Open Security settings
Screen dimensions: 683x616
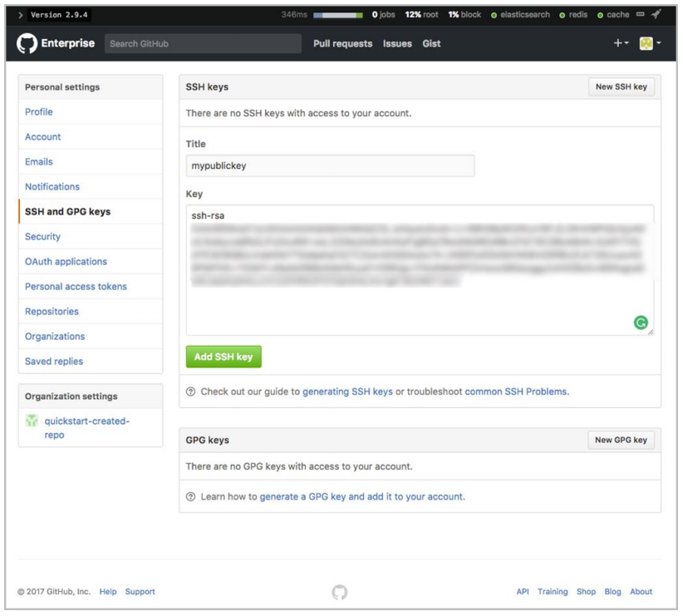(42, 237)
